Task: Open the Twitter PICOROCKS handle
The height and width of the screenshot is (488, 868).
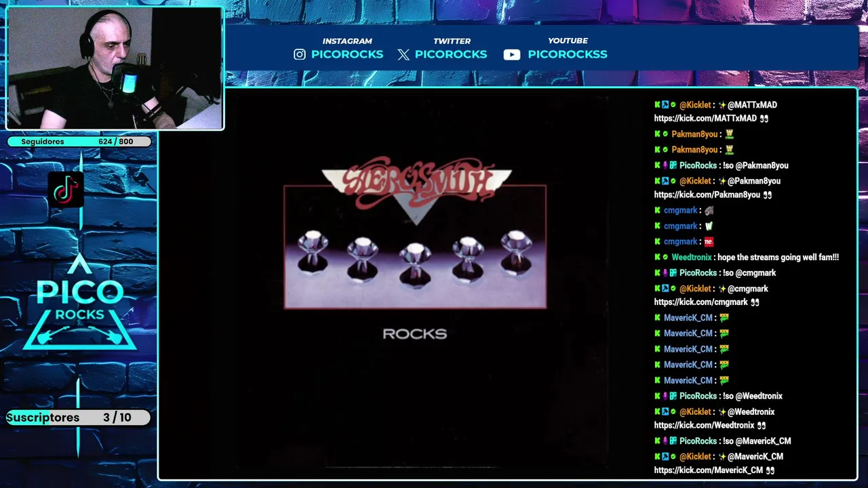Action: click(451, 54)
